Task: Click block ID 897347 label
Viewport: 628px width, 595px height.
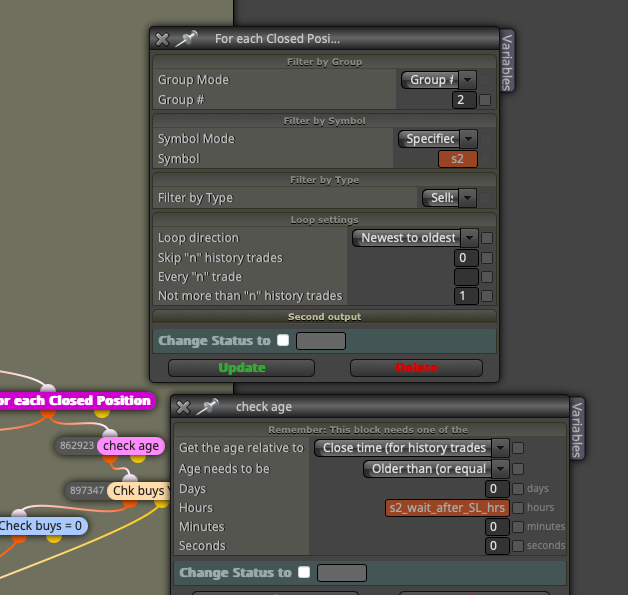Action: pos(87,491)
